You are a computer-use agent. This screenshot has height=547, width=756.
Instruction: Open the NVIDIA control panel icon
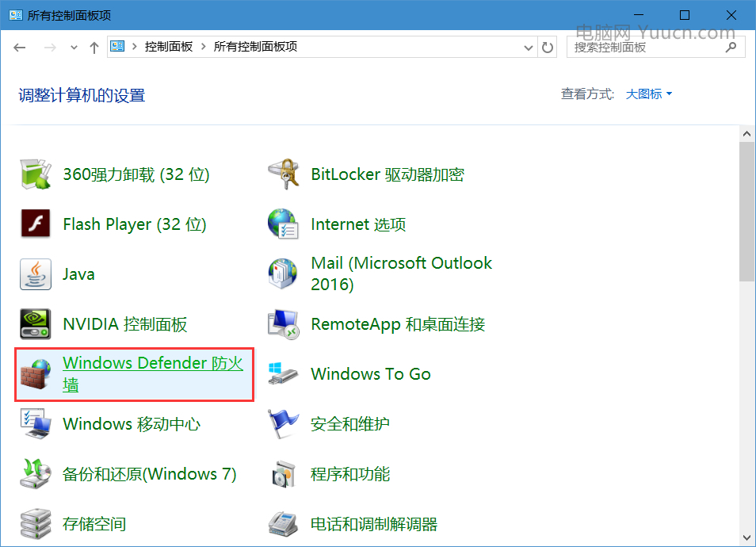coord(36,324)
